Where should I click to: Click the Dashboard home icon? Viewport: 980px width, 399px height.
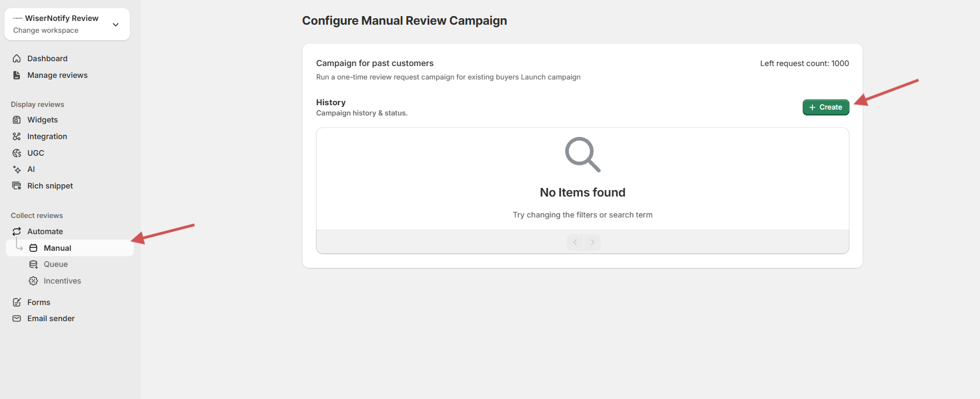(17, 59)
